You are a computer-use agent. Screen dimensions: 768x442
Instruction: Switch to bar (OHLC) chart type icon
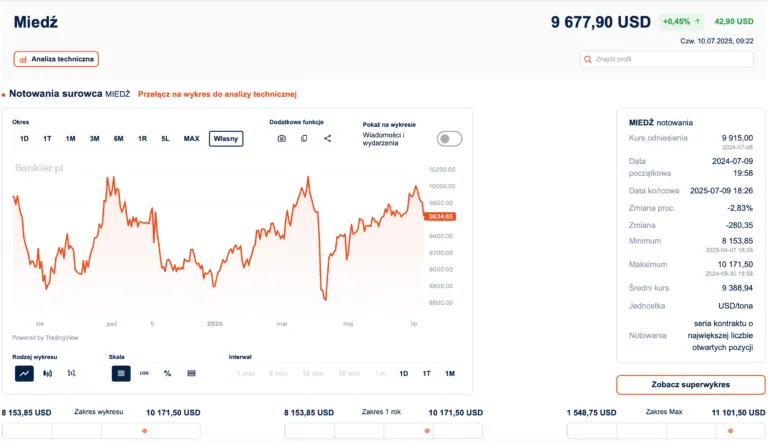click(x=72, y=373)
